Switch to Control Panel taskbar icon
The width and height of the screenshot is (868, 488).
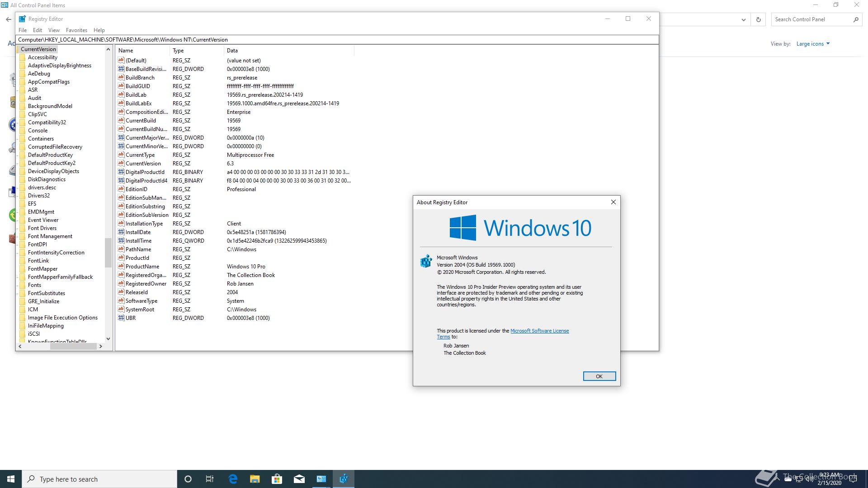321,479
